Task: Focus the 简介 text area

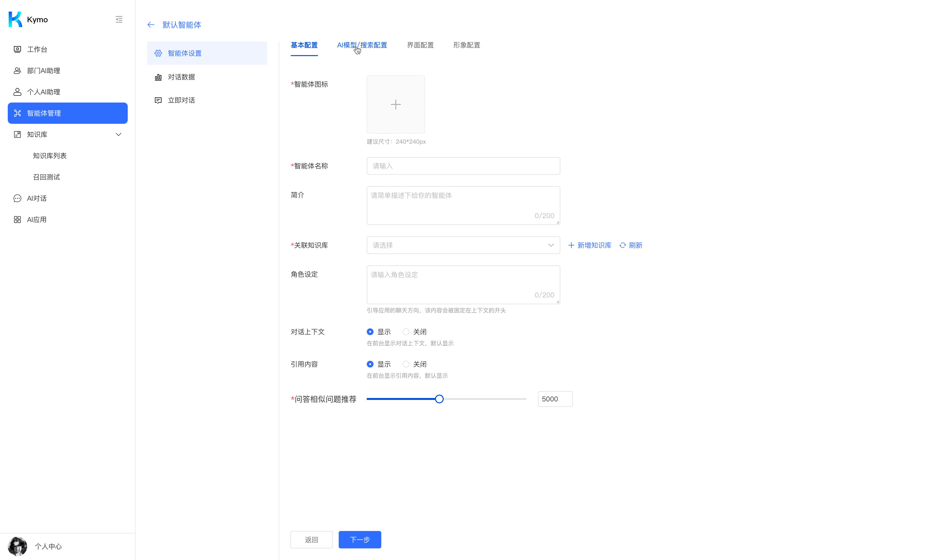Action: point(463,205)
